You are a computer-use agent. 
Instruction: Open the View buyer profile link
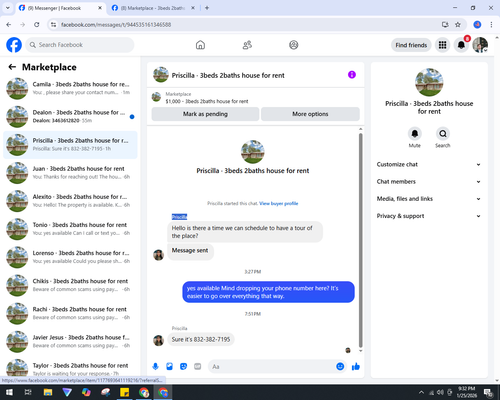(279, 203)
